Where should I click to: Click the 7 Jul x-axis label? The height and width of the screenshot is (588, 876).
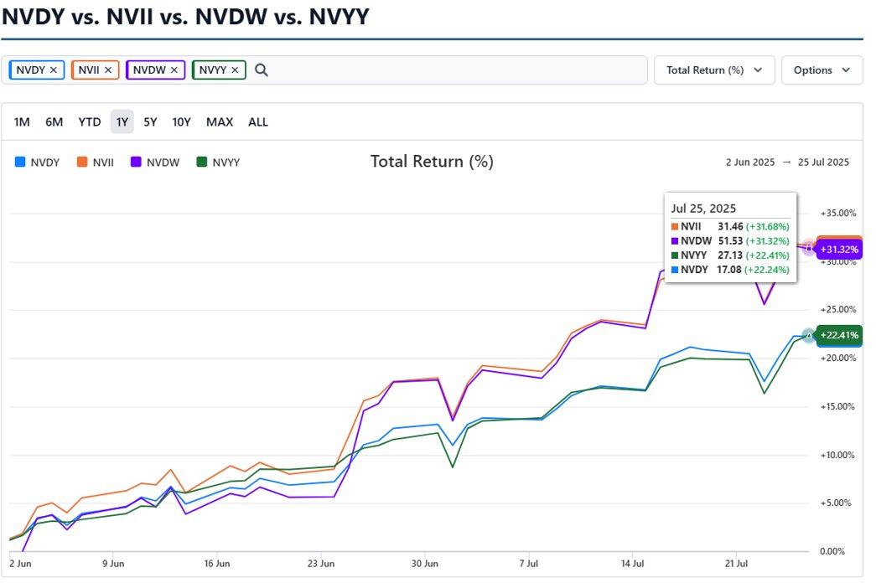[x=528, y=564]
